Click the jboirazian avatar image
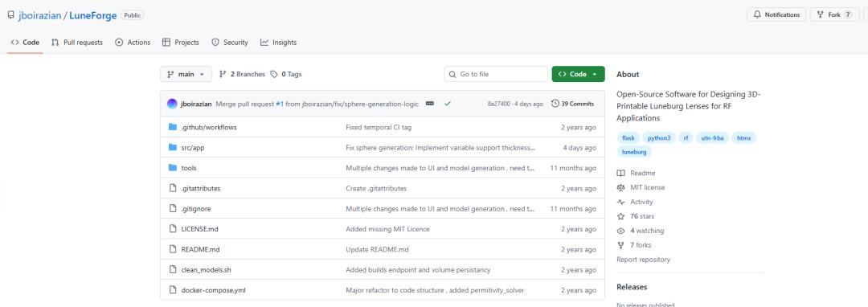The image size is (868, 307). click(x=172, y=104)
